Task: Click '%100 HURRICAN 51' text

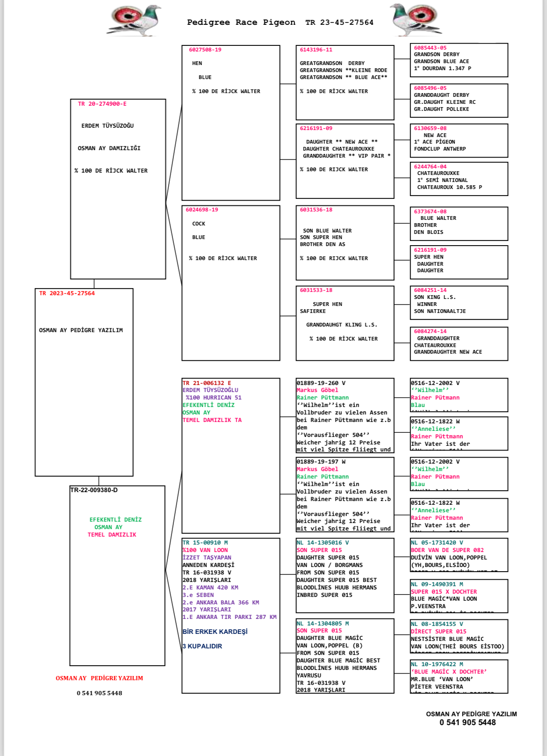Action: click(x=214, y=398)
